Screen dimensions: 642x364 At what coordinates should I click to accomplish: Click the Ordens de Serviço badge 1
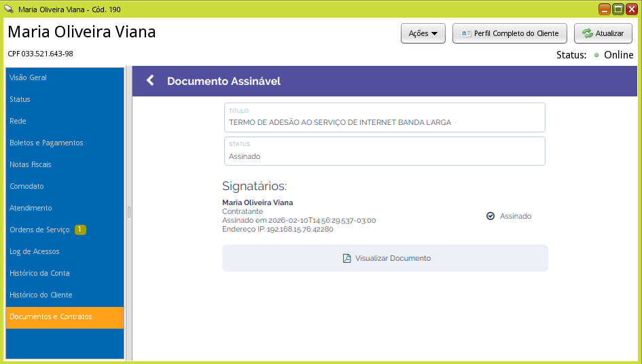(x=80, y=230)
